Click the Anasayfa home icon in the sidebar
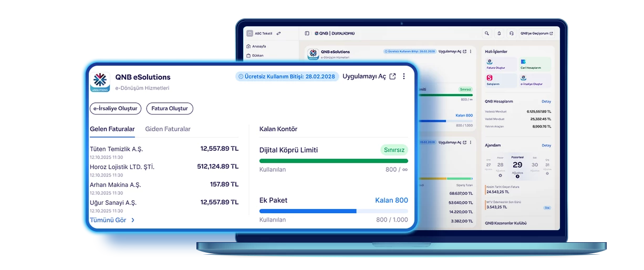 tap(248, 46)
